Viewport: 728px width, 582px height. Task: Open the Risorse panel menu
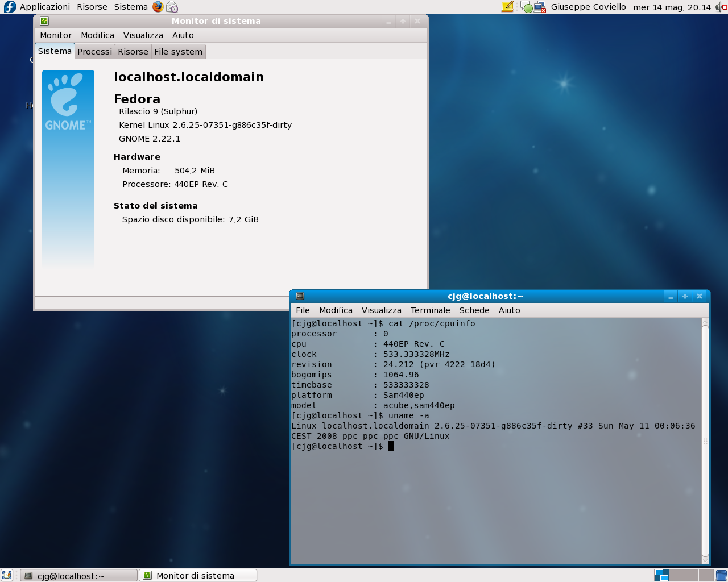click(92, 7)
